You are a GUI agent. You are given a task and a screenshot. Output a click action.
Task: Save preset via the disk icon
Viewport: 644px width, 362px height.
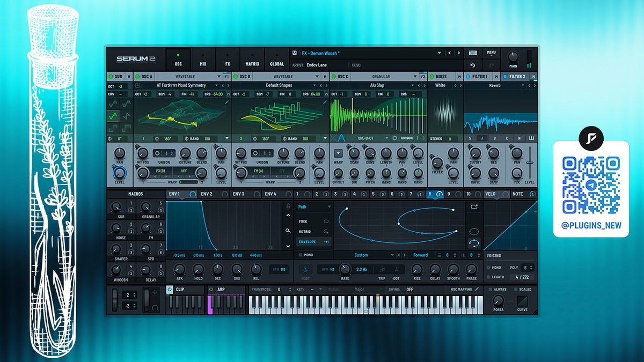point(294,53)
